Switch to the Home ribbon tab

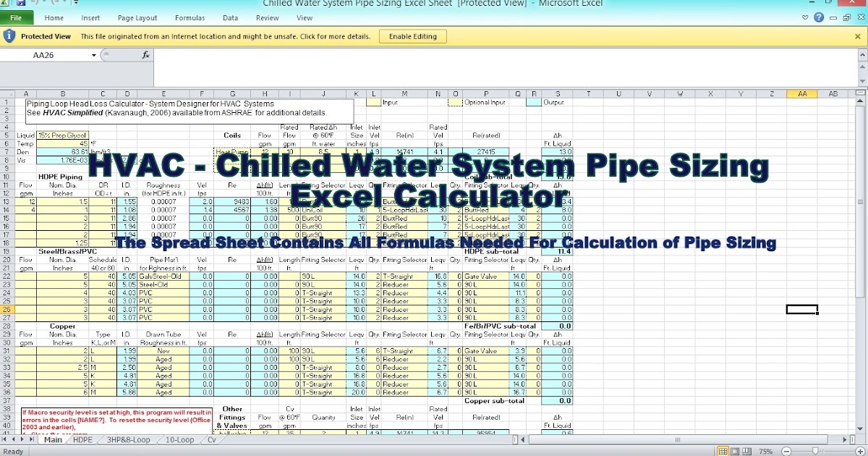(x=54, y=17)
